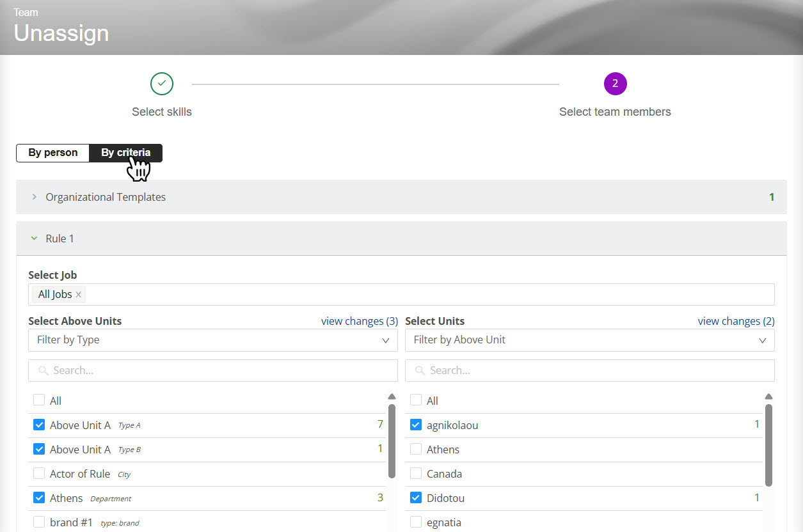Viewport: 803px width, 532px height.
Task: View changes for Select Above Units
Action: click(x=359, y=321)
